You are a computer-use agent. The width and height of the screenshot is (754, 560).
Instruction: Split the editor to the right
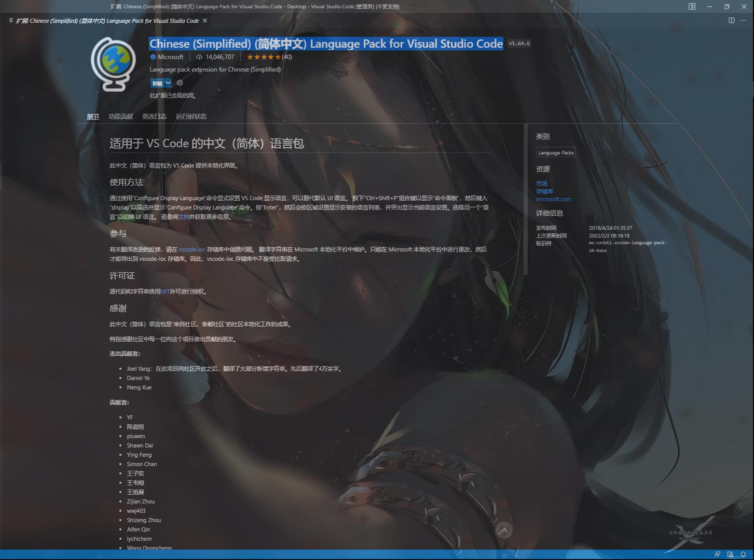click(x=732, y=20)
